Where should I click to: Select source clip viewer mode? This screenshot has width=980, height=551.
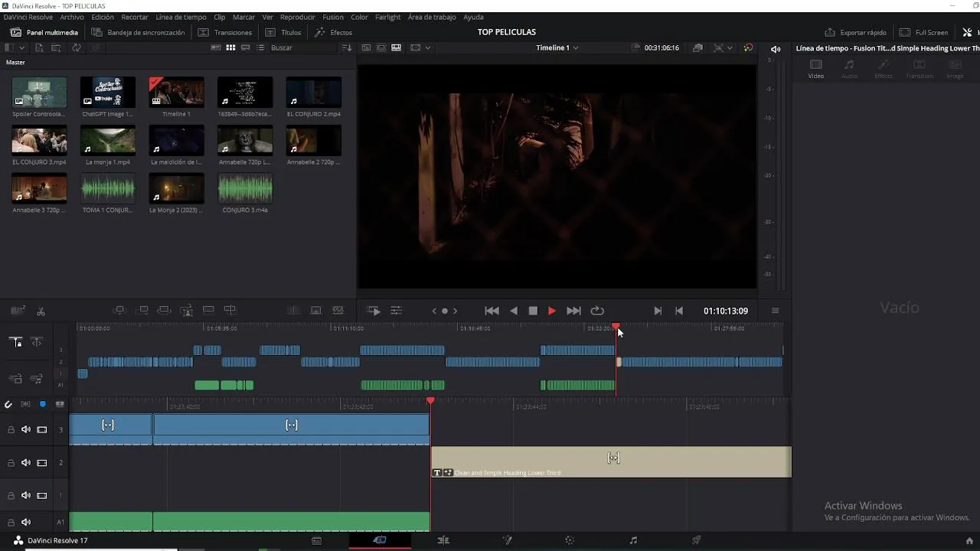366,47
